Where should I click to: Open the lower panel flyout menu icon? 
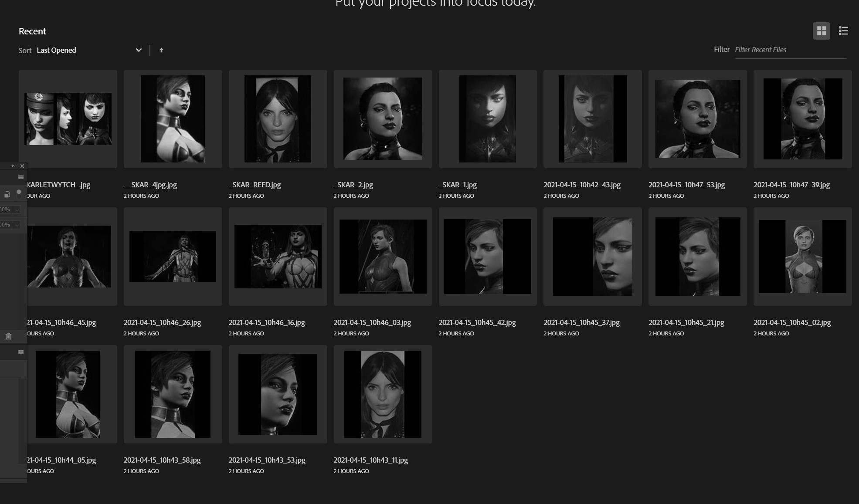point(20,352)
